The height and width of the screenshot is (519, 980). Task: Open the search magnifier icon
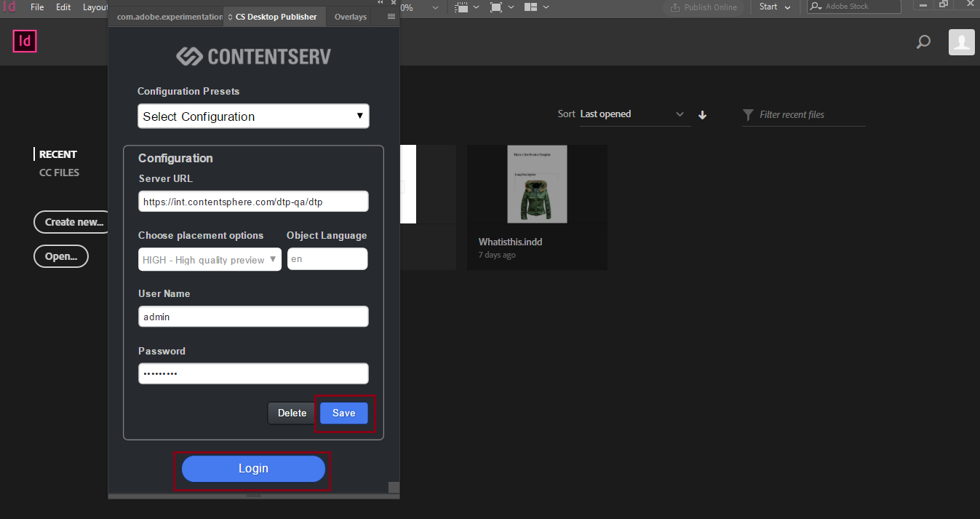coord(923,42)
